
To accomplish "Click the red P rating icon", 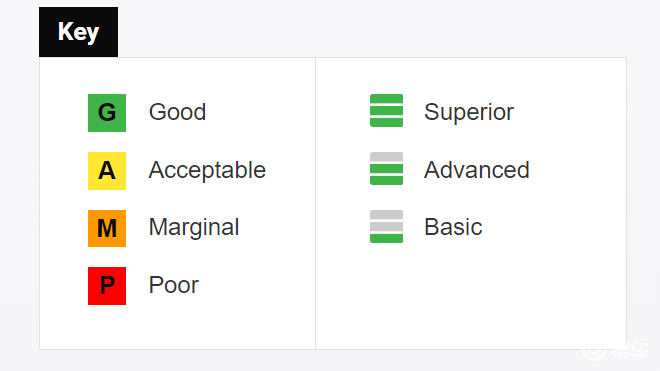I will click(x=107, y=286).
